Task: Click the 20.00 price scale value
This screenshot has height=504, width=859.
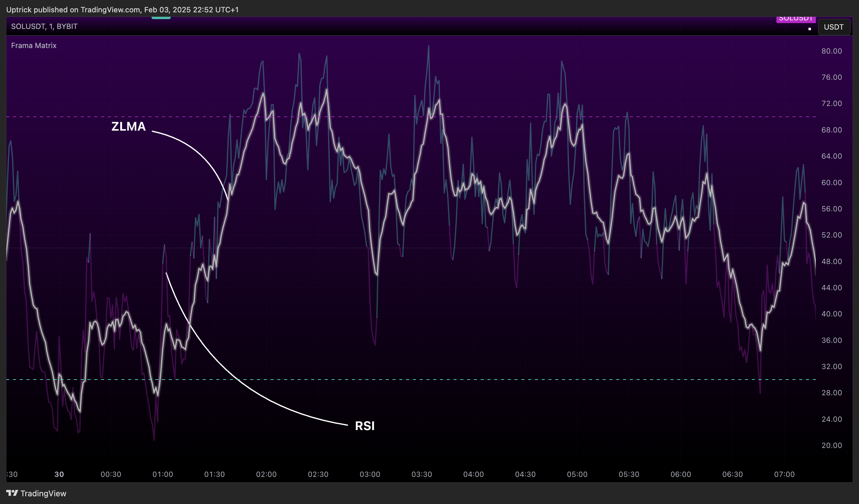Action: (831, 445)
